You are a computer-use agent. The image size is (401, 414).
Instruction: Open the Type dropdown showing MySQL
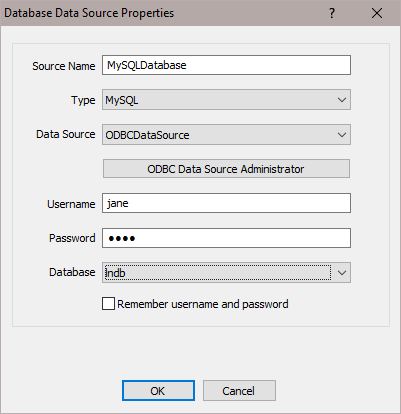226,100
